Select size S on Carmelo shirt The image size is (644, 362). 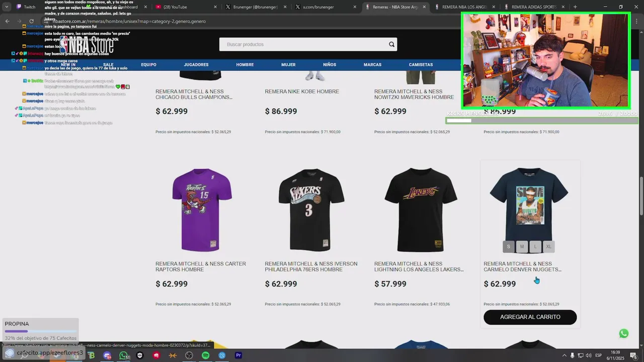pos(508,246)
